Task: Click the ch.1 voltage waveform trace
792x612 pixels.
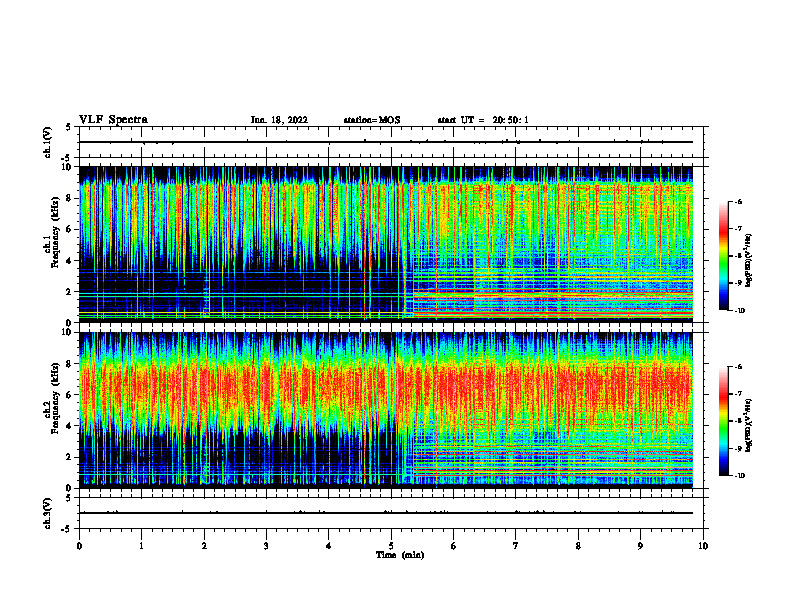Action: [x=385, y=142]
